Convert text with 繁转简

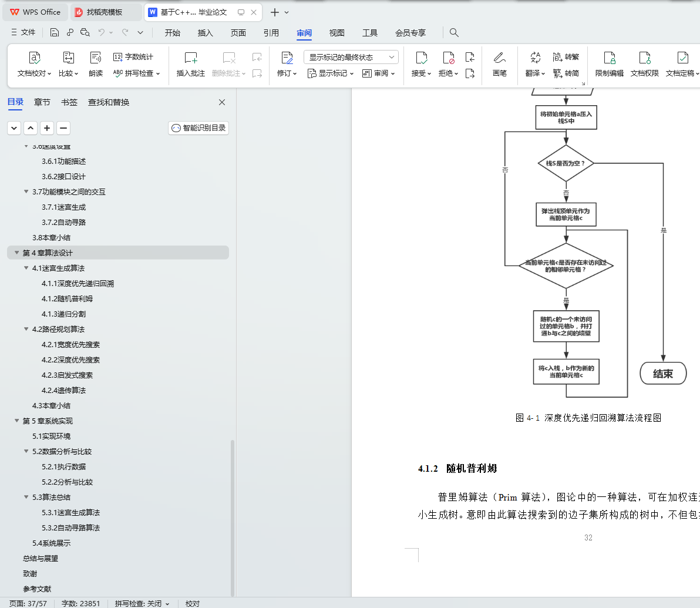[x=566, y=73]
